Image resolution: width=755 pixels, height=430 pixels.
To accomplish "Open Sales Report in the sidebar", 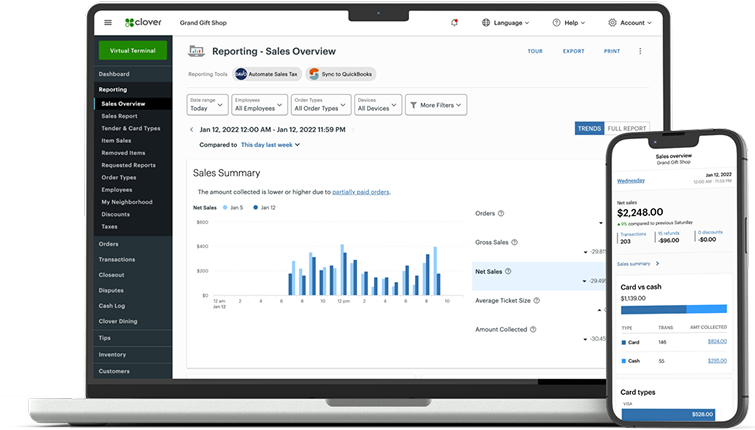I will coord(119,116).
